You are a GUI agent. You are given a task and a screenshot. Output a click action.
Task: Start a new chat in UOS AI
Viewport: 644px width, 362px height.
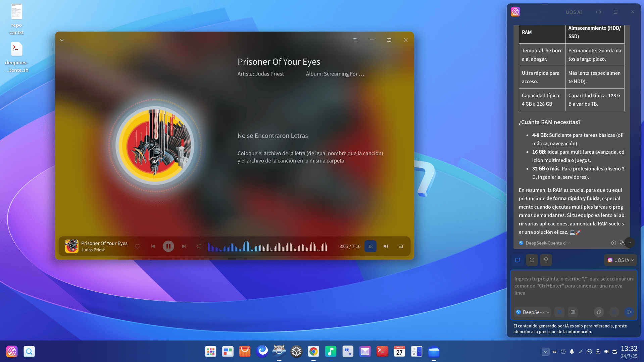(518, 260)
